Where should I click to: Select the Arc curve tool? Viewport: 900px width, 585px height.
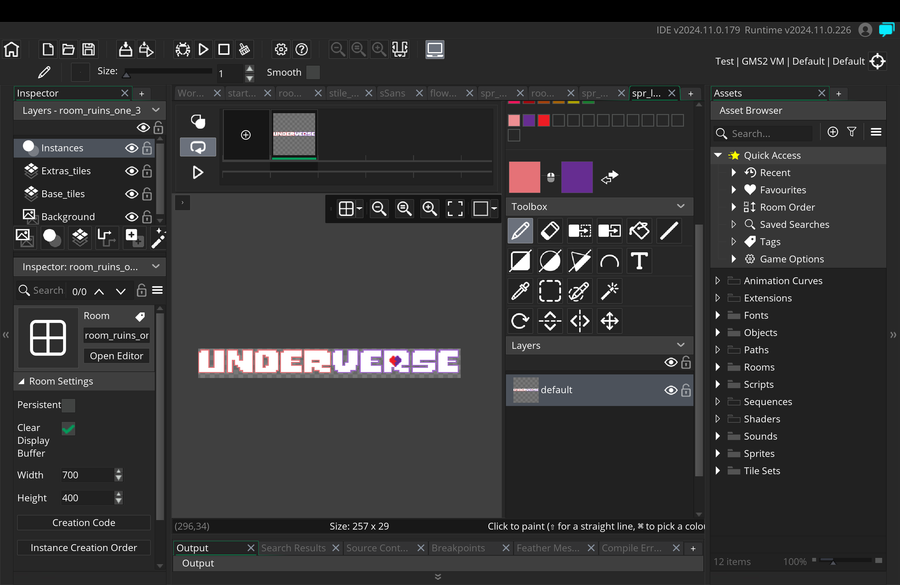610,261
